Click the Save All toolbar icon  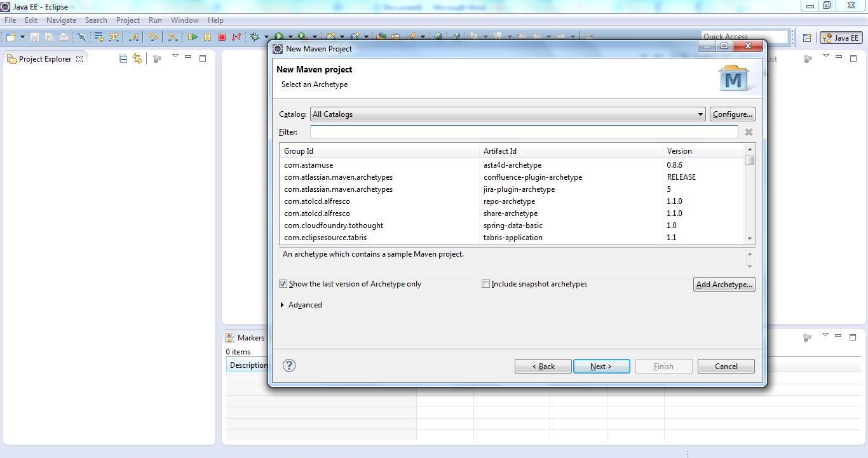click(49, 37)
